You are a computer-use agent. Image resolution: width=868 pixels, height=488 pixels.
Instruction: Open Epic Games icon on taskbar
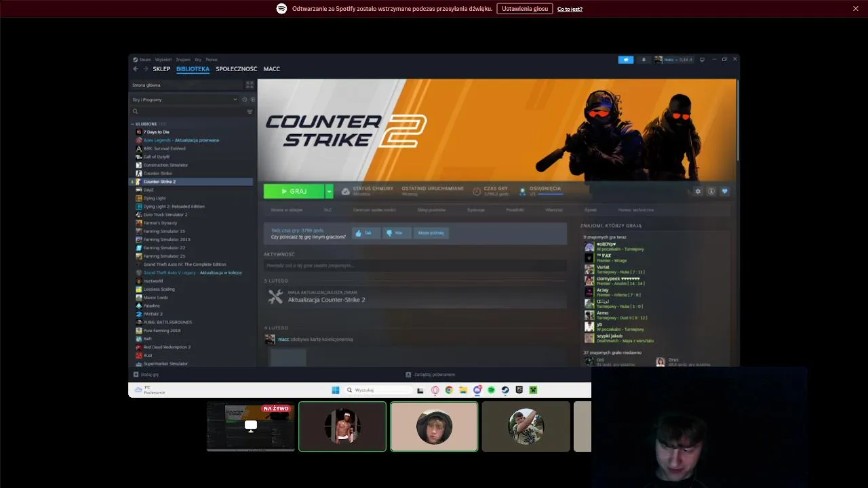tap(519, 390)
